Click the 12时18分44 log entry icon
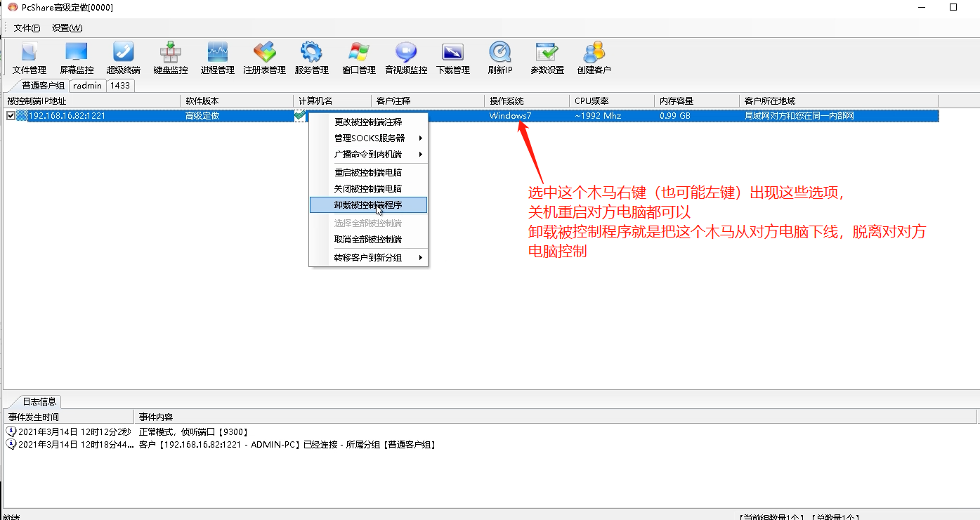 point(11,444)
